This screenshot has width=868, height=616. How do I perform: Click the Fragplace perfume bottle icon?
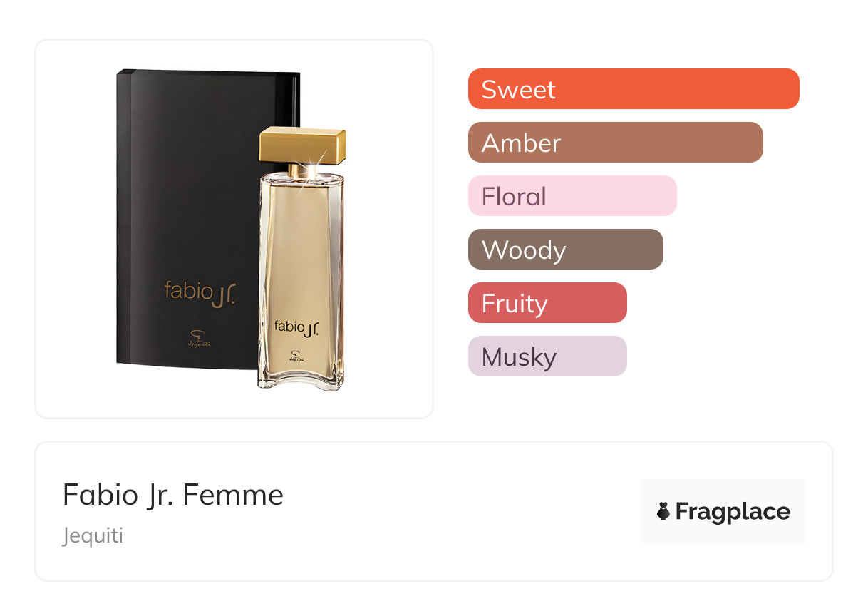pos(663,511)
